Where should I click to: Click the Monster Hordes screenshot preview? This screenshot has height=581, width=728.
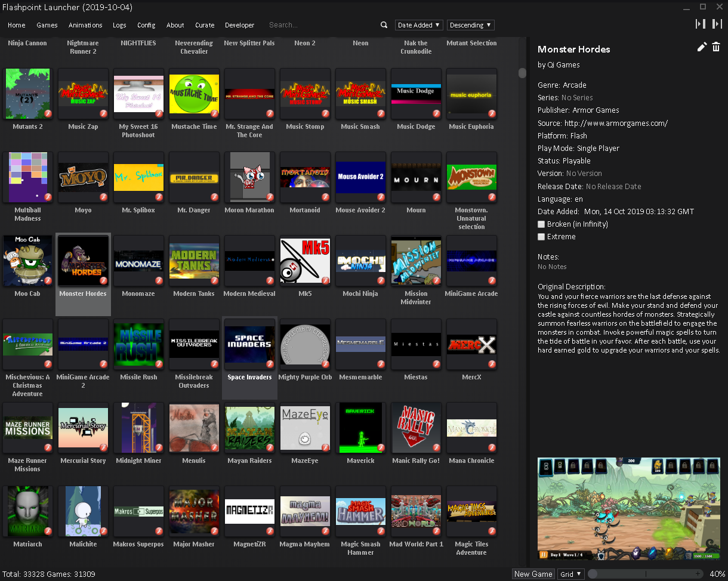tap(628, 509)
